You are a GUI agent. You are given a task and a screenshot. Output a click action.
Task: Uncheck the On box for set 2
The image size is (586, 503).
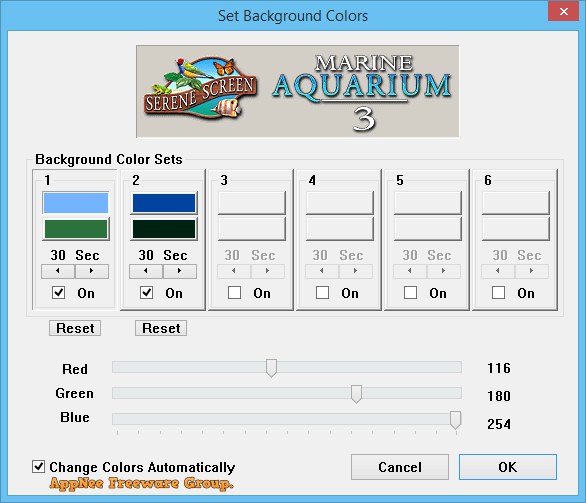[x=146, y=293]
